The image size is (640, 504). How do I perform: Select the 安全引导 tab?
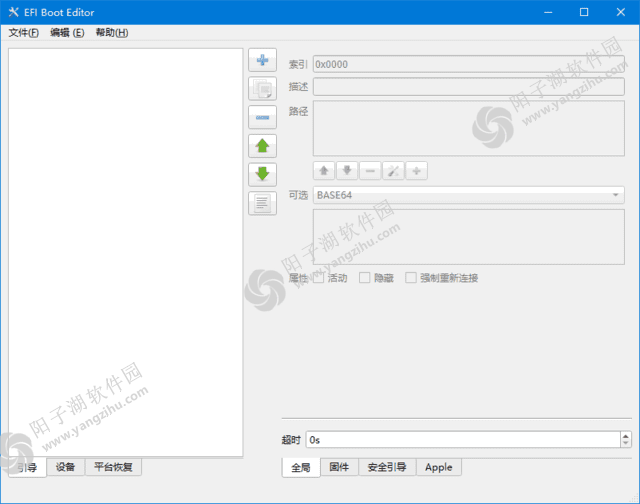point(387,467)
